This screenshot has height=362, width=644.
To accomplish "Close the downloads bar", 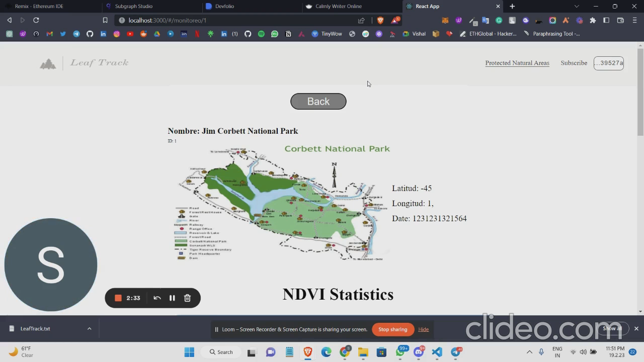I will pos(636,329).
